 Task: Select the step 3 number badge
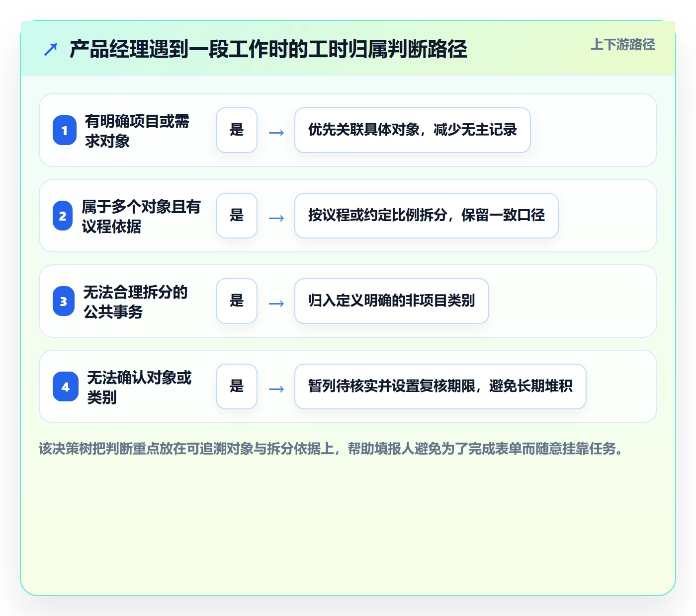[64, 302]
